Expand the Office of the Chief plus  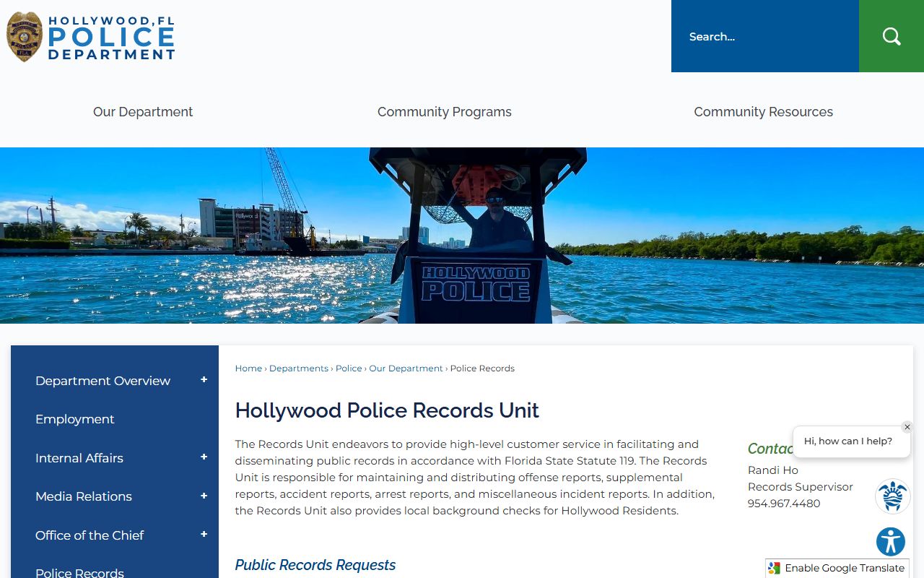[204, 535]
